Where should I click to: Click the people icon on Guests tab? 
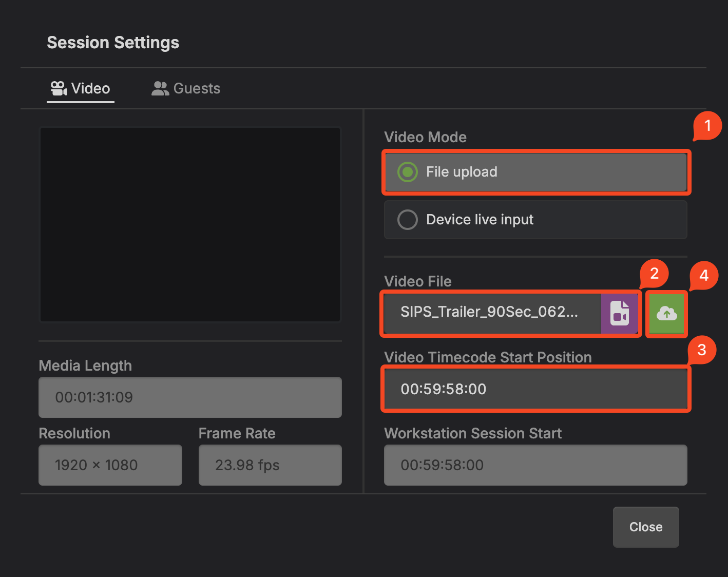tap(160, 88)
